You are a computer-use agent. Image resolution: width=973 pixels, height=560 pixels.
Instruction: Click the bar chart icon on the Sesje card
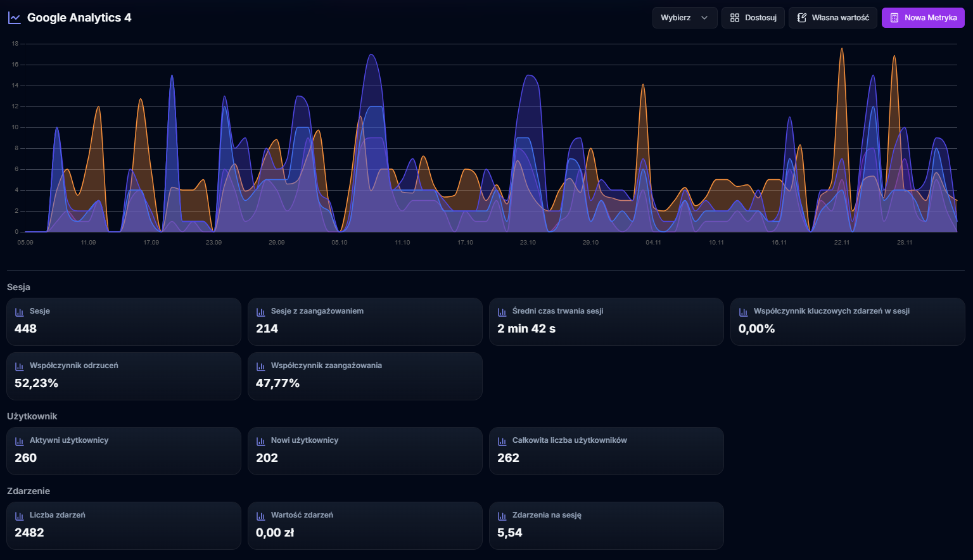point(18,310)
